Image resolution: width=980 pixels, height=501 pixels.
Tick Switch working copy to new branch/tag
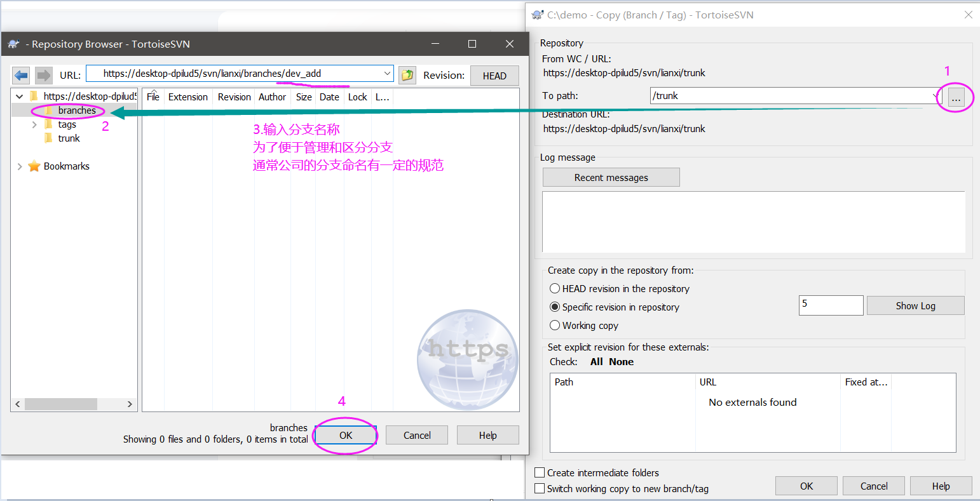(540, 488)
